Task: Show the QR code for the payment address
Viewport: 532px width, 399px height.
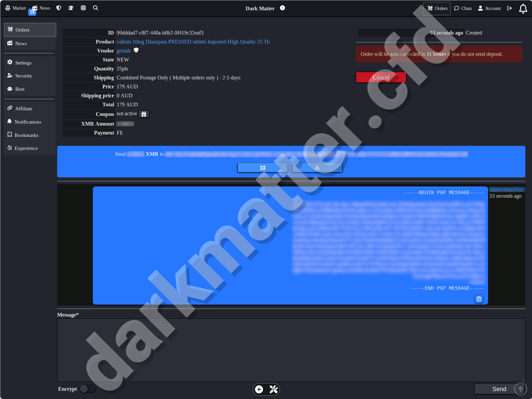Action: pyautogui.click(x=262, y=168)
